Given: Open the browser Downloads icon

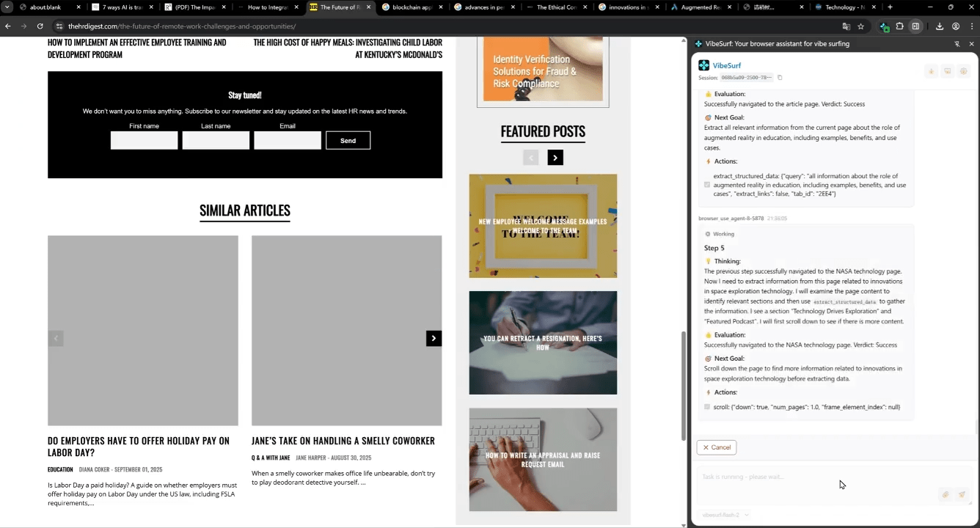Looking at the screenshot, I should pyautogui.click(x=940, y=26).
